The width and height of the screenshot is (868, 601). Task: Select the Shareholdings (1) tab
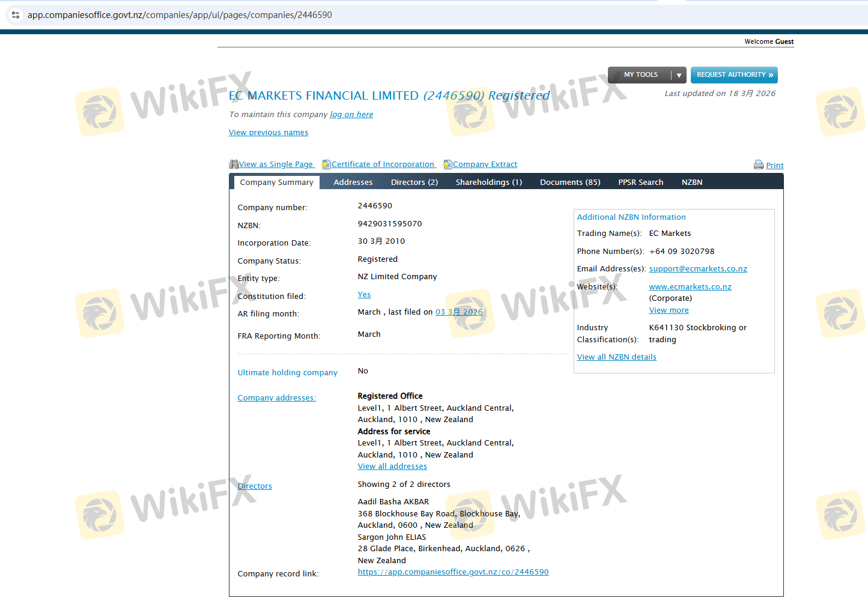pyautogui.click(x=488, y=183)
